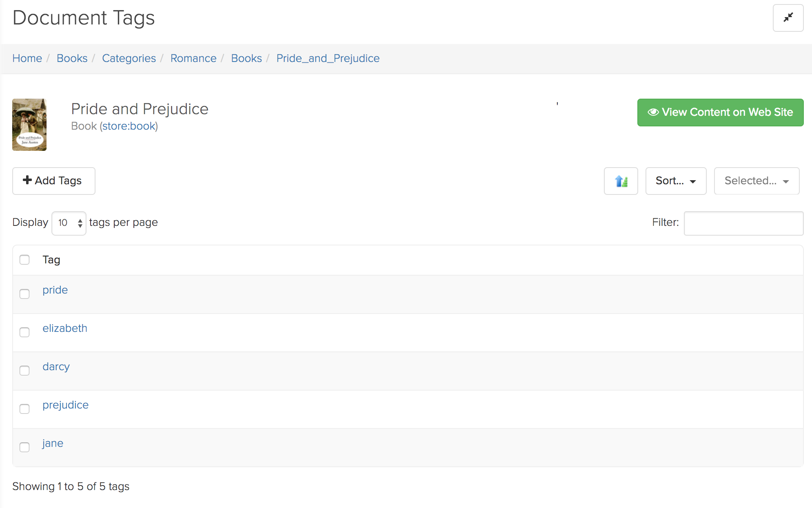Open the Sort dropdown menu
The image size is (812, 508).
[x=676, y=181]
